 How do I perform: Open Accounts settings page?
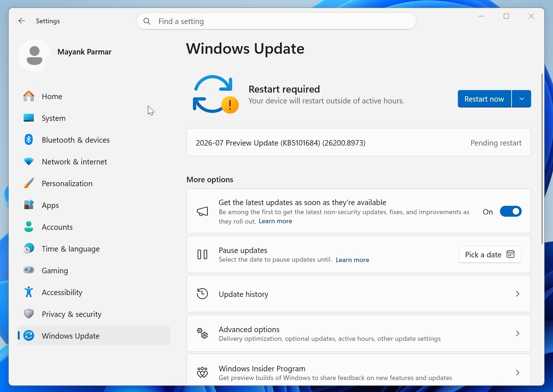coord(94,227)
